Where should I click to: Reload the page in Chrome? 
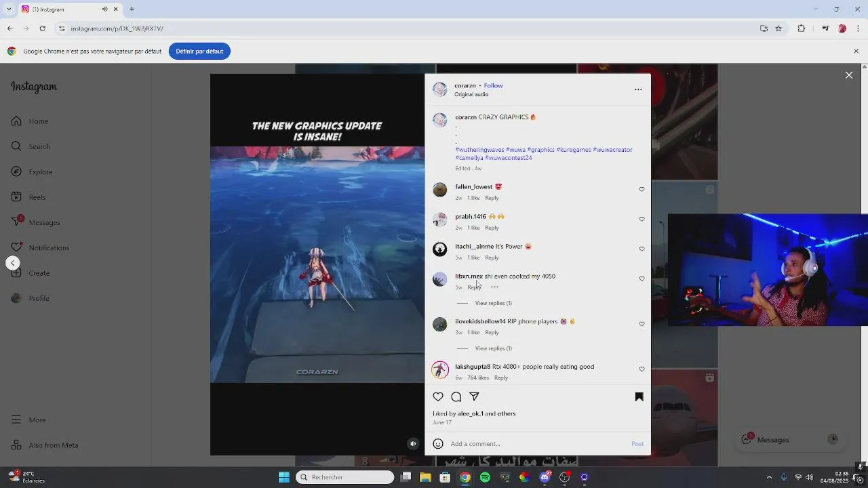point(42,28)
